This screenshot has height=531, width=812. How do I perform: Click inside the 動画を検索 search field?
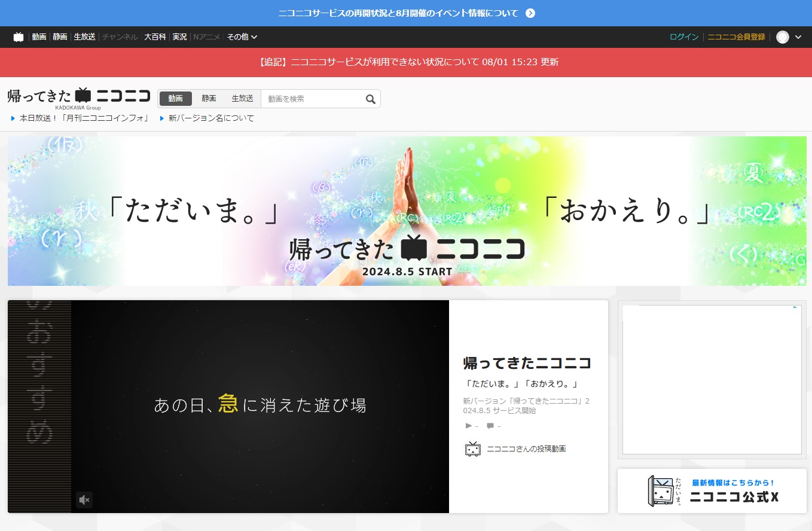[312, 99]
